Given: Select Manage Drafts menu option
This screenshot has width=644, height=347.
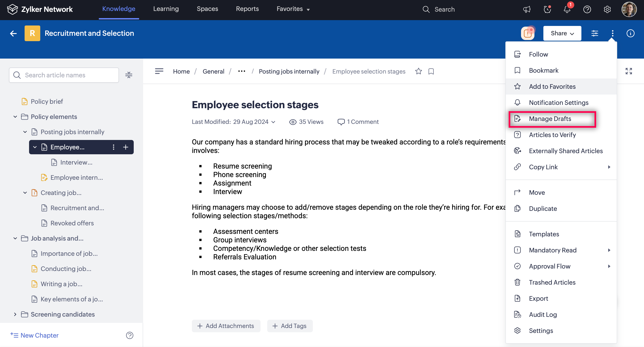Looking at the screenshot, I should click(x=550, y=119).
